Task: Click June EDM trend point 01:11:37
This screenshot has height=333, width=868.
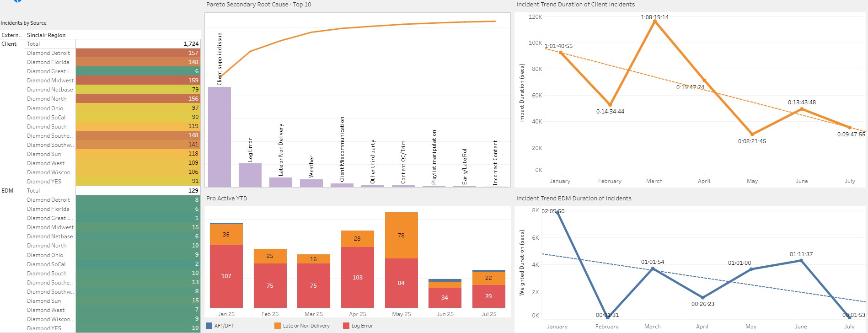Action: [x=801, y=261]
